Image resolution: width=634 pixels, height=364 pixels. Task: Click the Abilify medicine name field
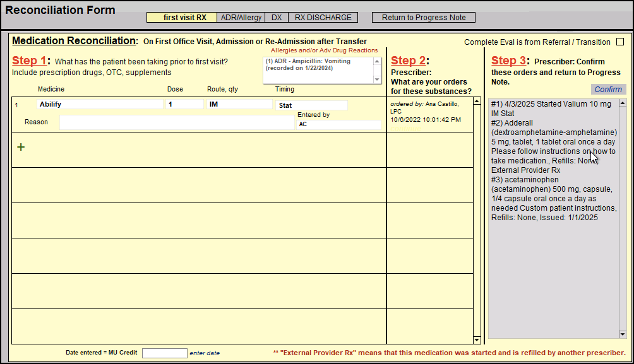99,105
